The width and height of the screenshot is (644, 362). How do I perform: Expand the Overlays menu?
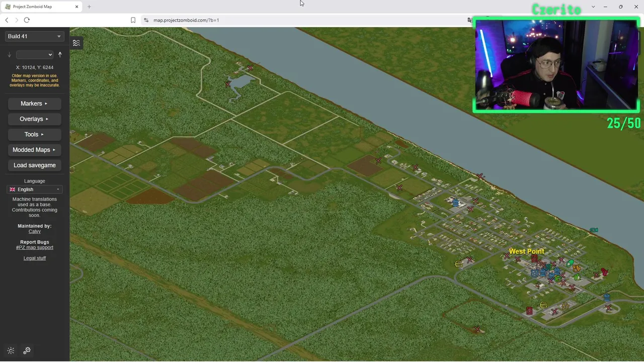[35, 119]
